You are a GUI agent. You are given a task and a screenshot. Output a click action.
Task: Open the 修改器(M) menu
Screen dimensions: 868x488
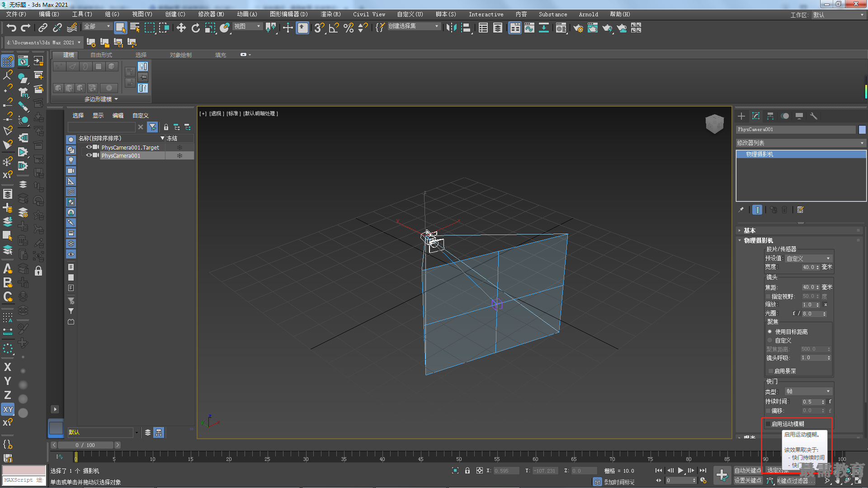click(211, 14)
